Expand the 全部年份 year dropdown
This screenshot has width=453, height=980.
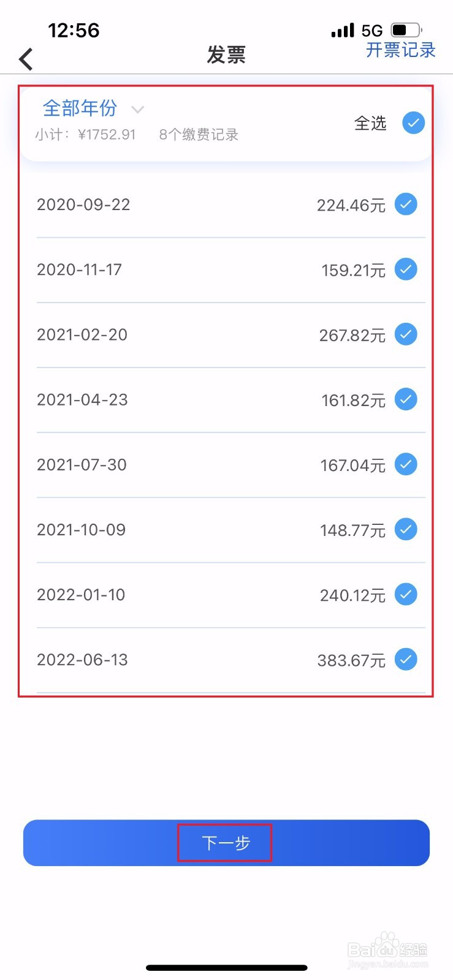tap(80, 108)
